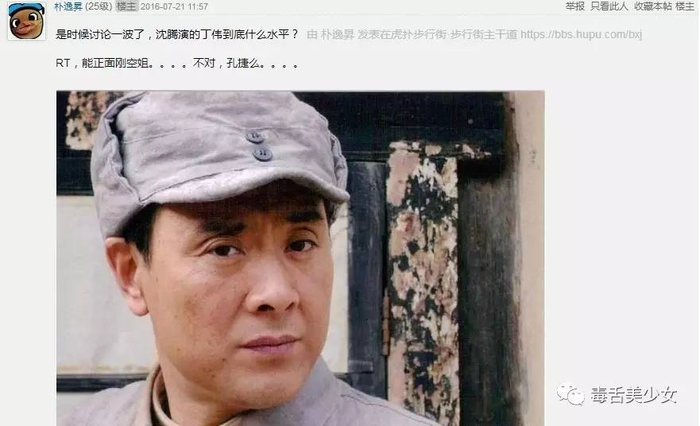The height and width of the screenshot is (426, 700).
Task: Click the 毒舌美少女 watermark text
Action: 634,395
